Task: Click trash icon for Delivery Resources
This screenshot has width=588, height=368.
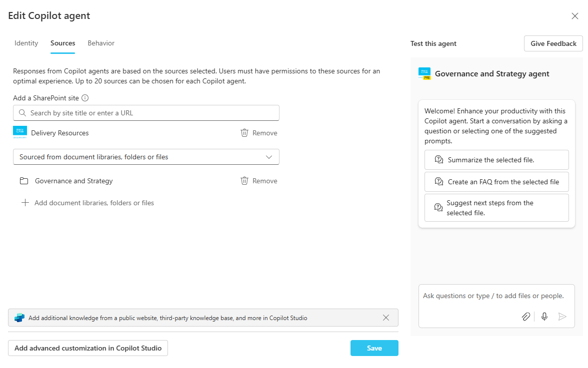Action: 244,133
